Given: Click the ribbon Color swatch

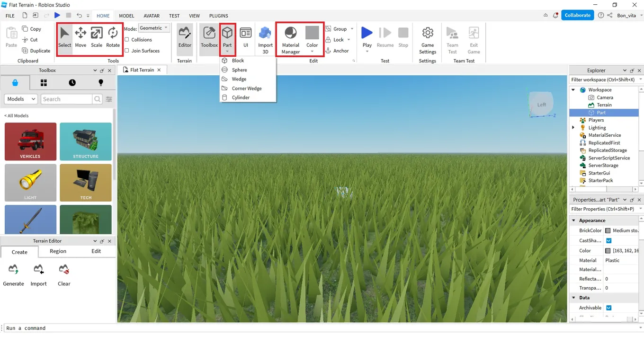Looking at the screenshot, I should pos(312,33).
